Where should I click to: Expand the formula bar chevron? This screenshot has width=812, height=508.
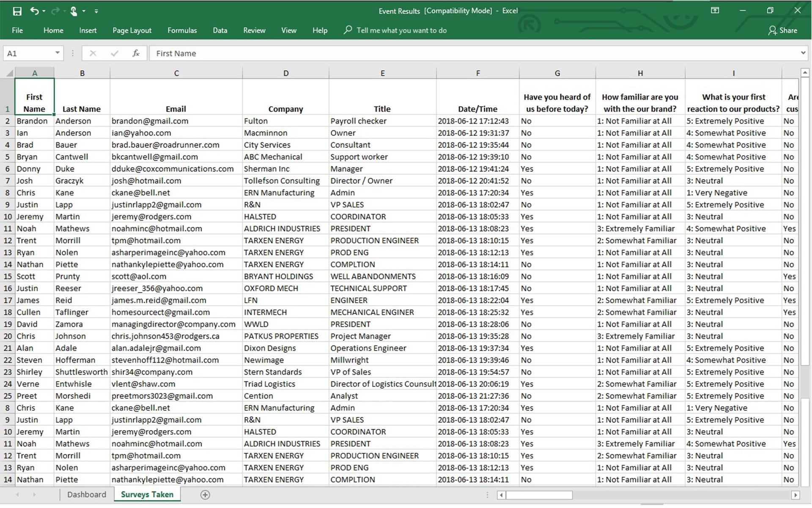pos(803,53)
